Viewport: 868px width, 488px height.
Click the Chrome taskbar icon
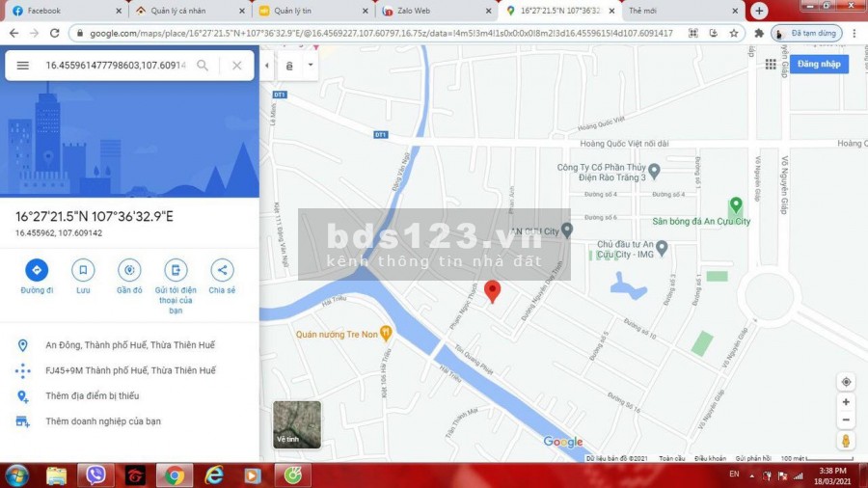(x=175, y=475)
